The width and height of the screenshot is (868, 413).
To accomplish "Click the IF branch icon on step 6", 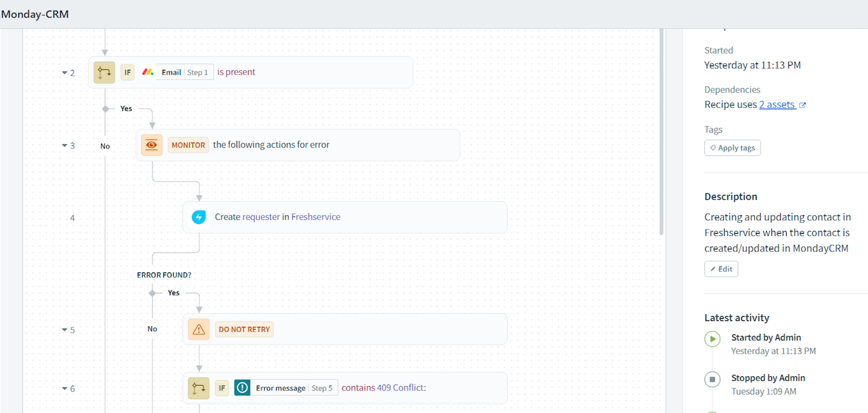I will pos(199,388).
